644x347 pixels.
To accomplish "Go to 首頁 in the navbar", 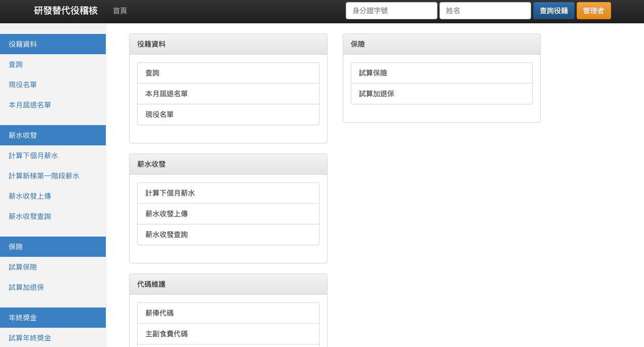I will (x=120, y=11).
